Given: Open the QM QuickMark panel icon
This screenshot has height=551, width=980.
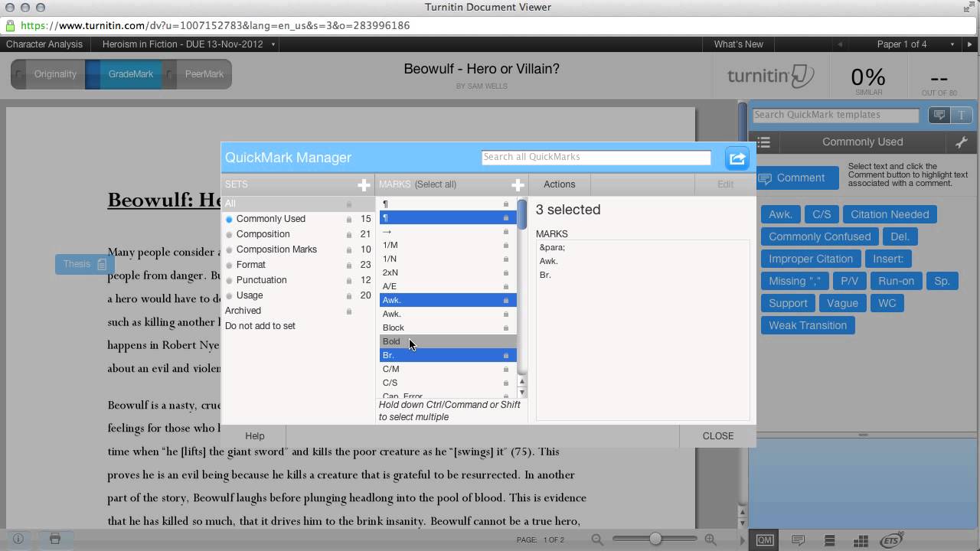Looking at the screenshot, I should click(764, 540).
